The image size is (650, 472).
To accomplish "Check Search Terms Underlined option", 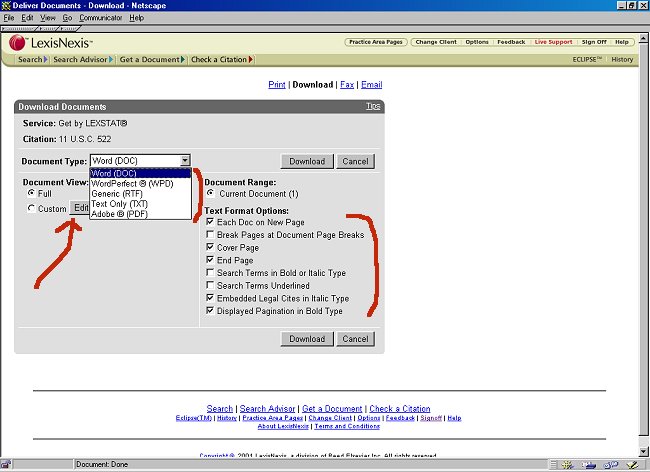I will click(210, 285).
